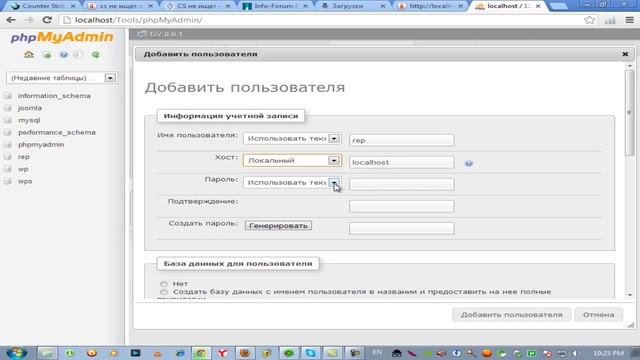This screenshot has width=640, height=360.
Task: Open phpMyAdmin home icon
Action: click(29, 55)
